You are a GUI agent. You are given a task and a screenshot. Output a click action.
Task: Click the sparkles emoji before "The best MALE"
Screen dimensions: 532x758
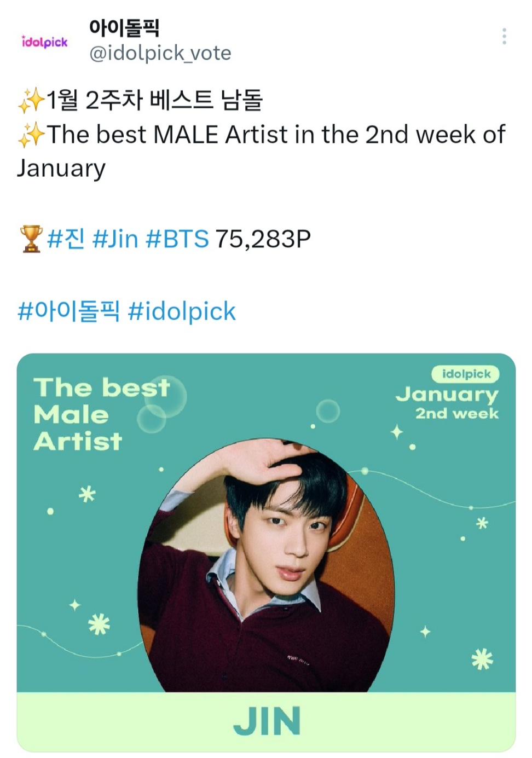[31, 135]
